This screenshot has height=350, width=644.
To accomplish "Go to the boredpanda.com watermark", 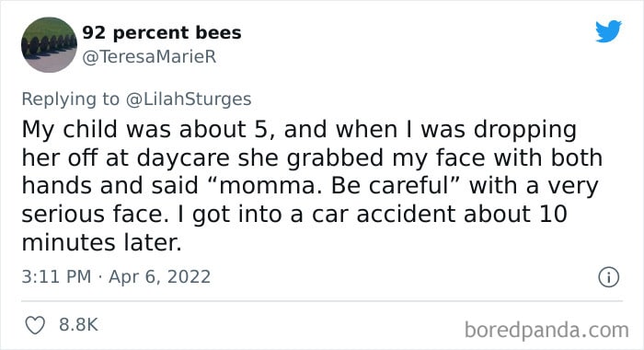I will click(x=546, y=331).
